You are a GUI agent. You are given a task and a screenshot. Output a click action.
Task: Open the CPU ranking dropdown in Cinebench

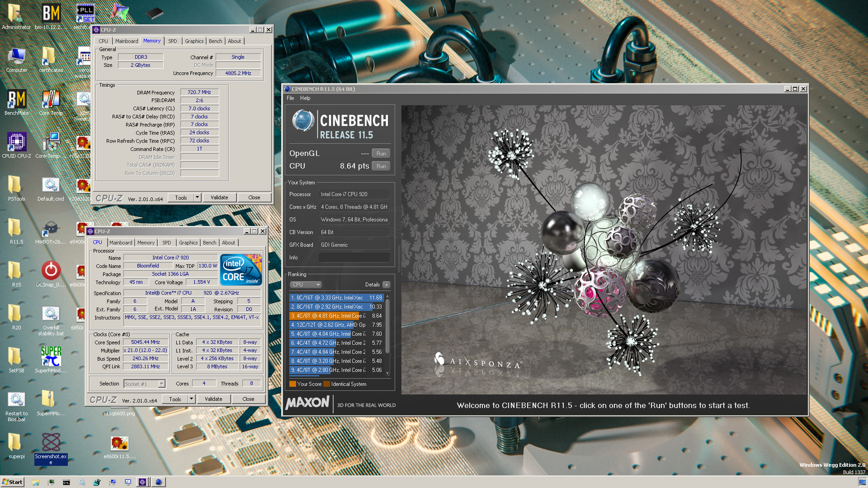305,285
